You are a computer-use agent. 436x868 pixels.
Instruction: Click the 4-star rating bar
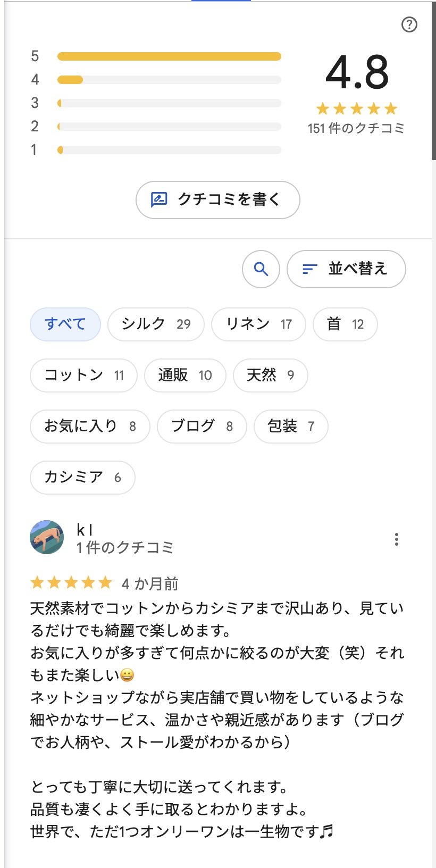(169, 80)
